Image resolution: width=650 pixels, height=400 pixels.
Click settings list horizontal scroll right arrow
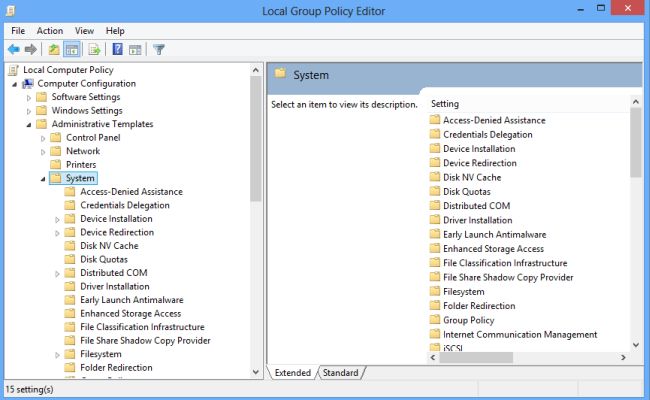click(x=623, y=357)
